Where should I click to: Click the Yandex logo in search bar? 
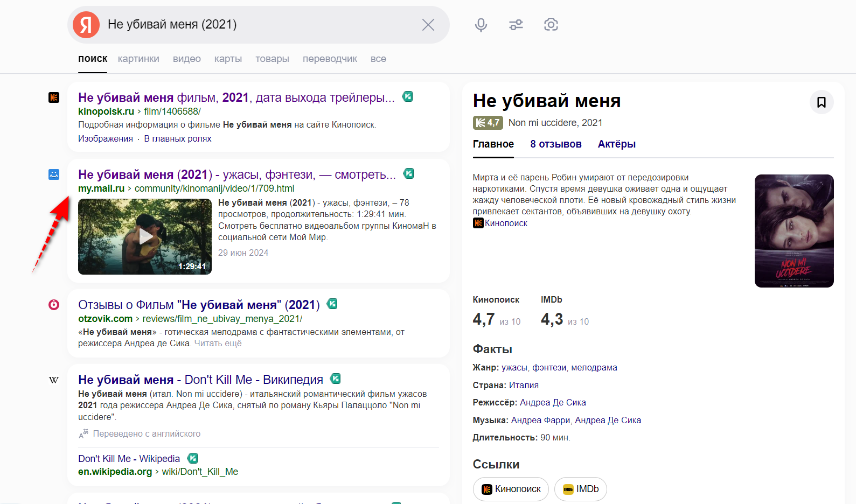click(x=86, y=25)
